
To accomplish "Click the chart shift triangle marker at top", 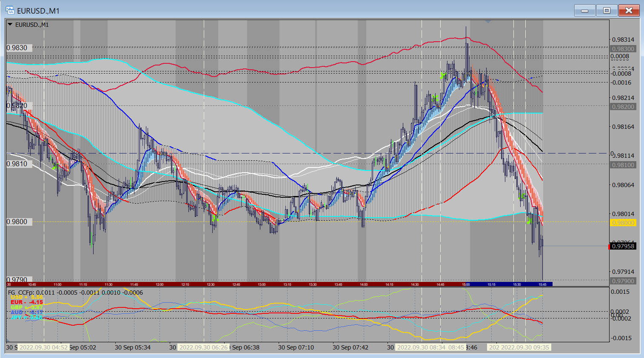I will [x=488, y=21].
